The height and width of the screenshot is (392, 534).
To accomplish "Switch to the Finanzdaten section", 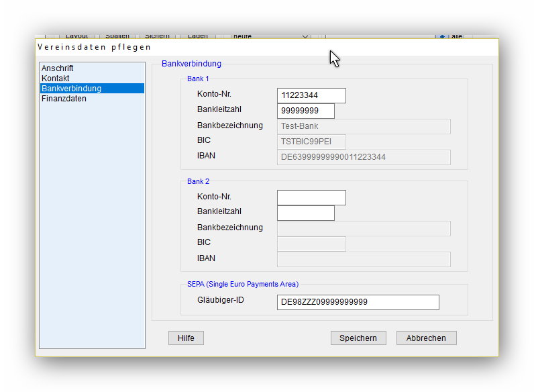I will tap(63, 99).
